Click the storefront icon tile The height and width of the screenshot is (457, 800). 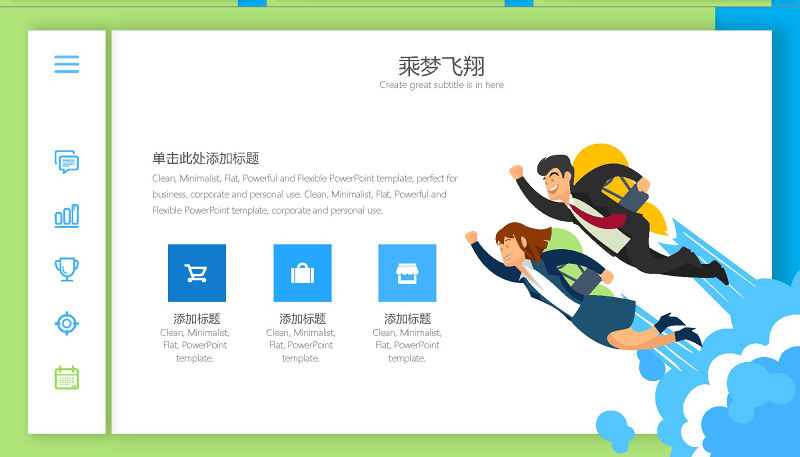[407, 273]
